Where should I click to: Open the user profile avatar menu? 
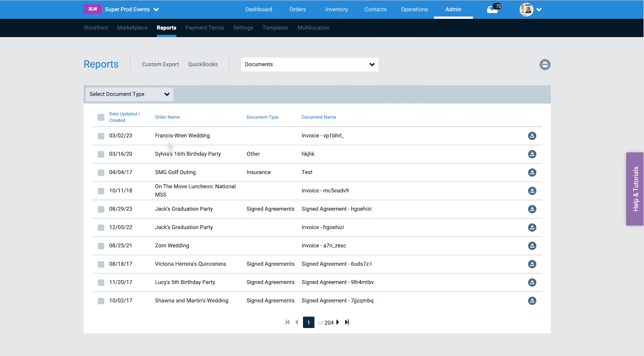tap(530, 9)
